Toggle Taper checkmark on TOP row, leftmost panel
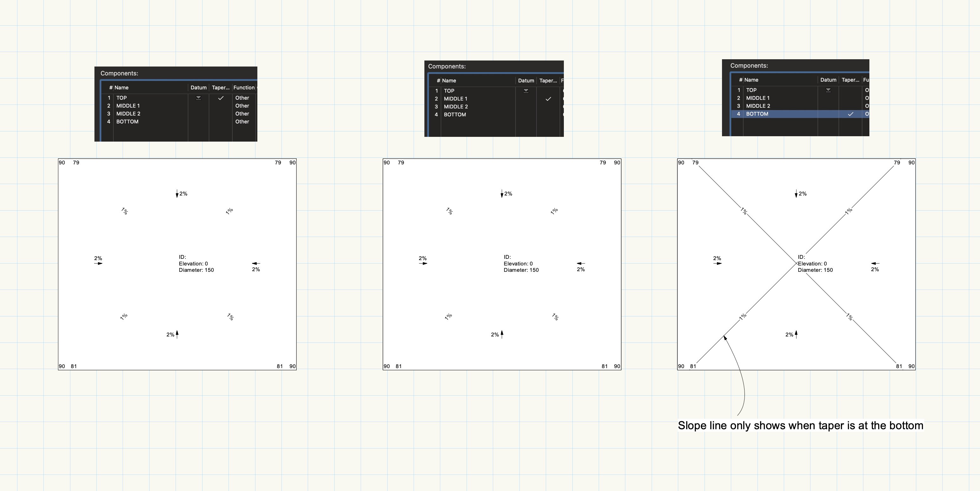Screen dimensions: 980x491 point(220,98)
